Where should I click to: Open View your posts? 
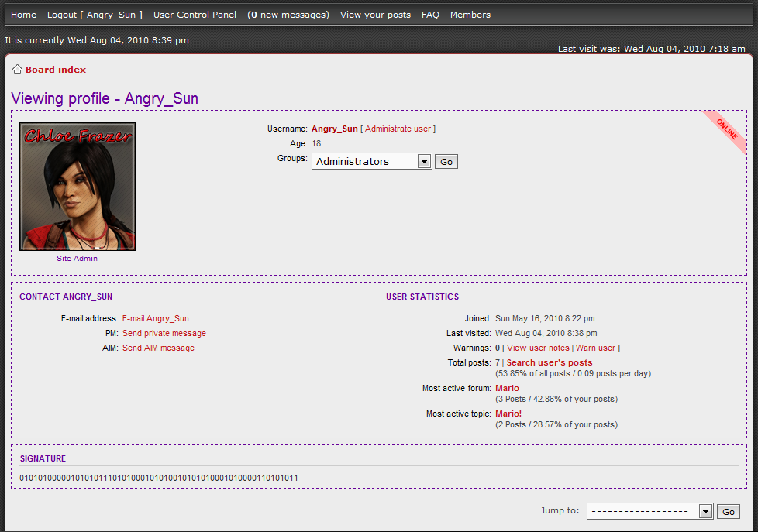[375, 15]
